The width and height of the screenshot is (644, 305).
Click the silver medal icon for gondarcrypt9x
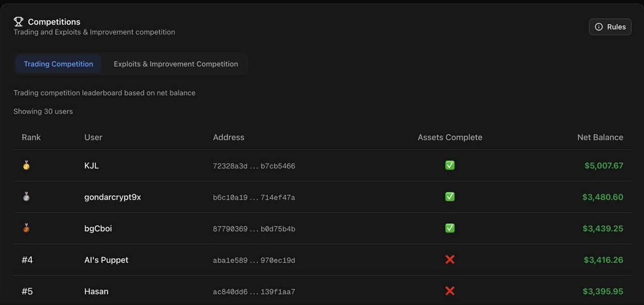point(26,197)
